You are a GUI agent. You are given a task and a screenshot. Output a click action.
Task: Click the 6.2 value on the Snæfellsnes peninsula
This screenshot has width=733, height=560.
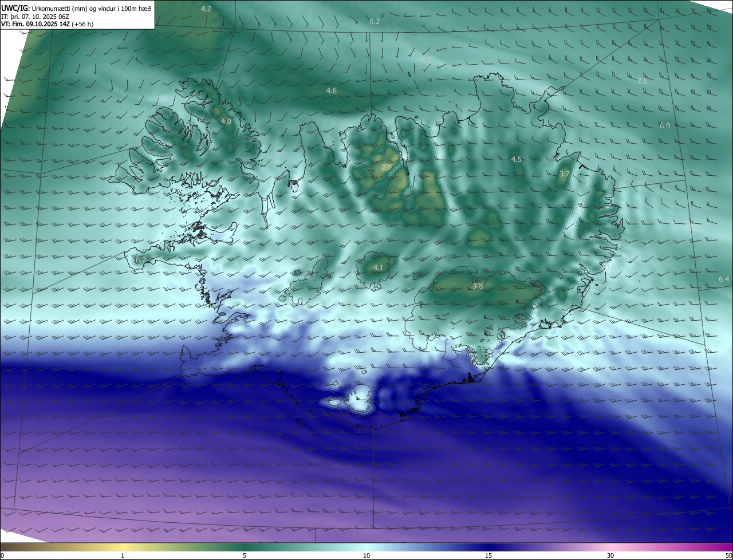tap(140, 259)
